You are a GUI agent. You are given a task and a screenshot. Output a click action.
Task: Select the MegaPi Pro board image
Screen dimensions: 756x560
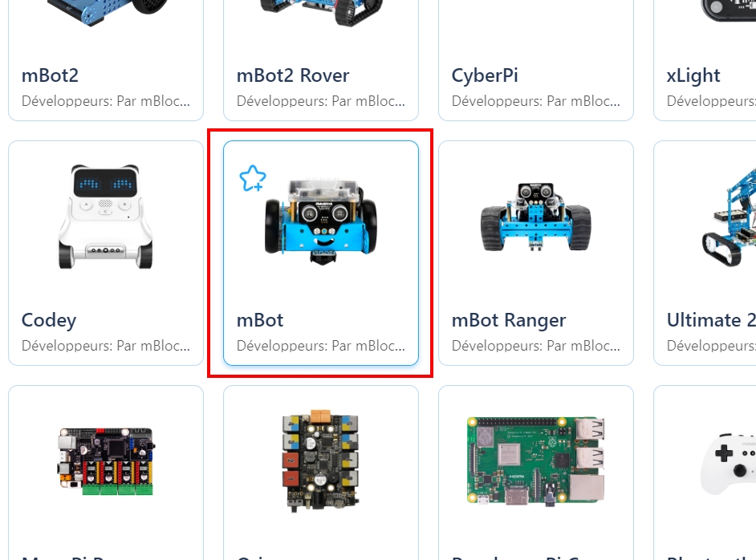pos(106,461)
